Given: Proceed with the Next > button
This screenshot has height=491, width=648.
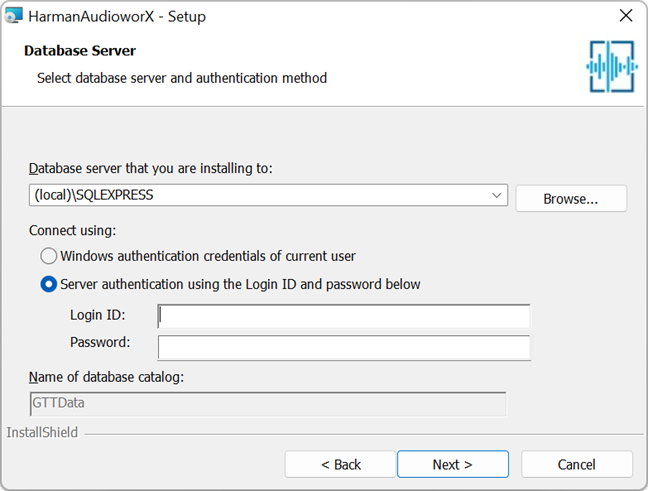Looking at the screenshot, I should click(x=453, y=465).
